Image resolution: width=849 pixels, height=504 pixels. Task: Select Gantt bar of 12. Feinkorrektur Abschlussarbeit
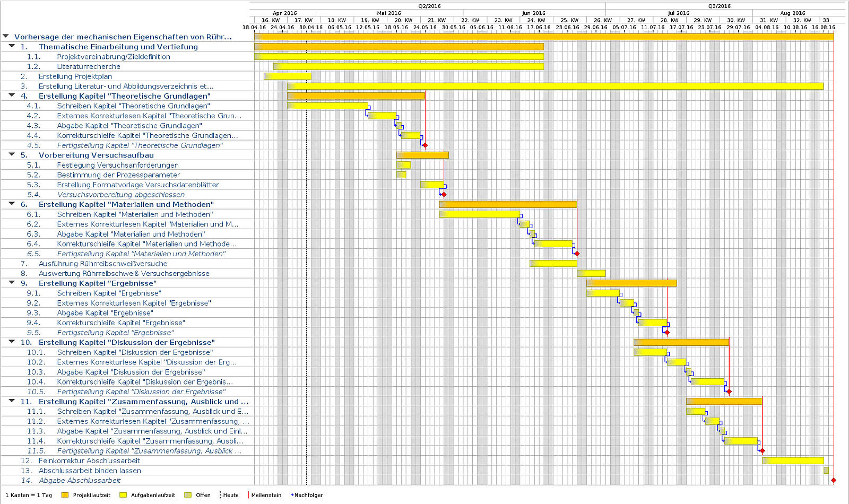793,460
